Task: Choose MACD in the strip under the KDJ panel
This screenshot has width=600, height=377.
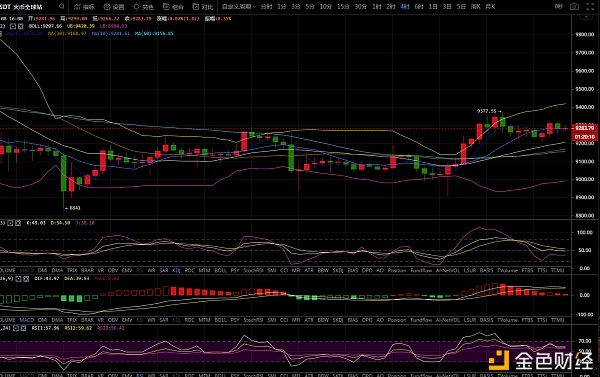Action: [x=27, y=270]
